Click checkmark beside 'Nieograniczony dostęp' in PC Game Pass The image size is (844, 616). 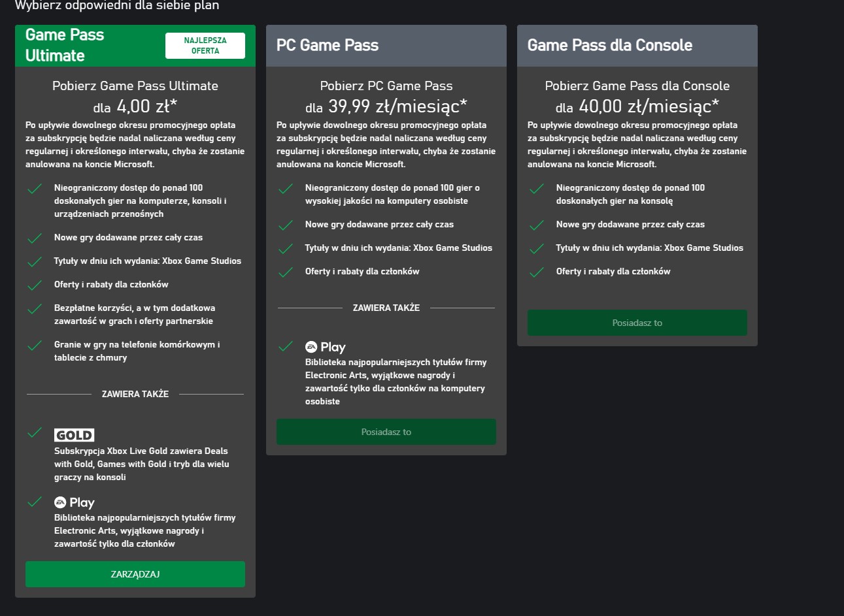(286, 189)
